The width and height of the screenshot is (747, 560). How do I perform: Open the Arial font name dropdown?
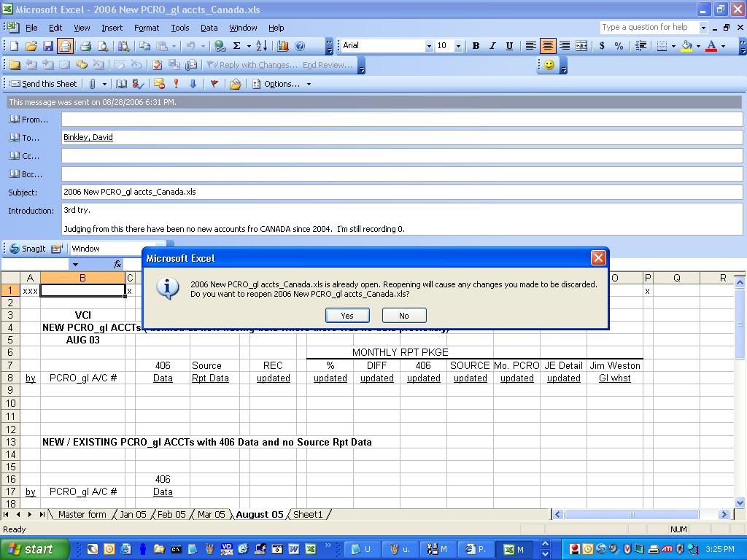(x=429, y=46)
